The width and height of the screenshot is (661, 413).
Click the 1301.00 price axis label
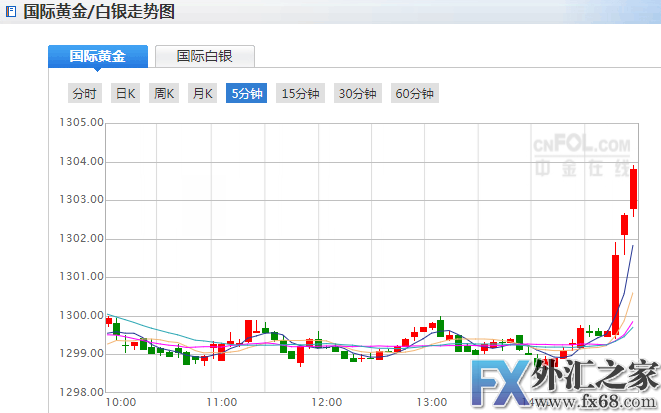coord(81,276)
